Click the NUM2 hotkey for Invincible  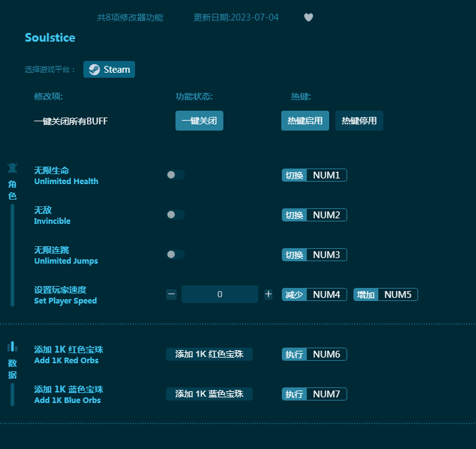[x=314, y=215]
